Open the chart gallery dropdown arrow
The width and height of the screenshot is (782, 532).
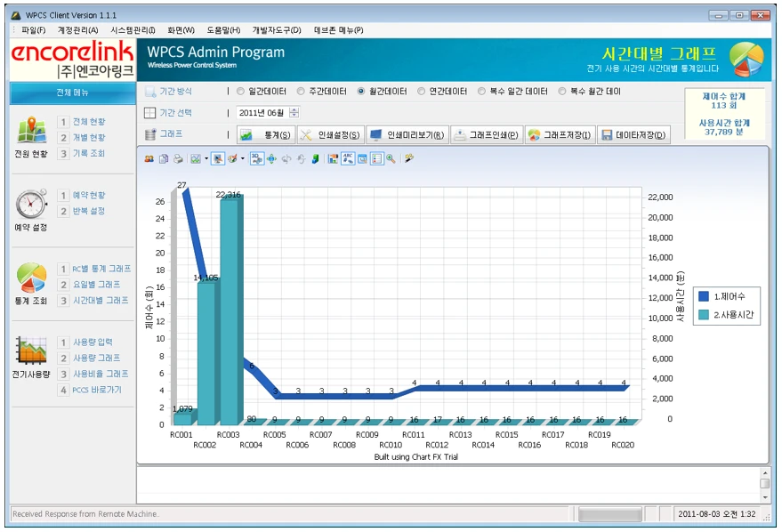(206, 159)
